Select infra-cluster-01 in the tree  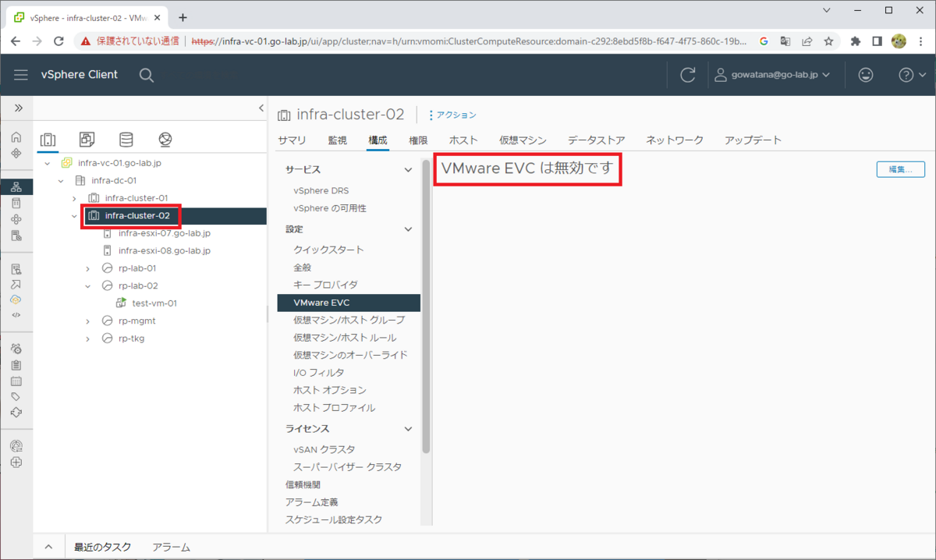coord(136,198)
